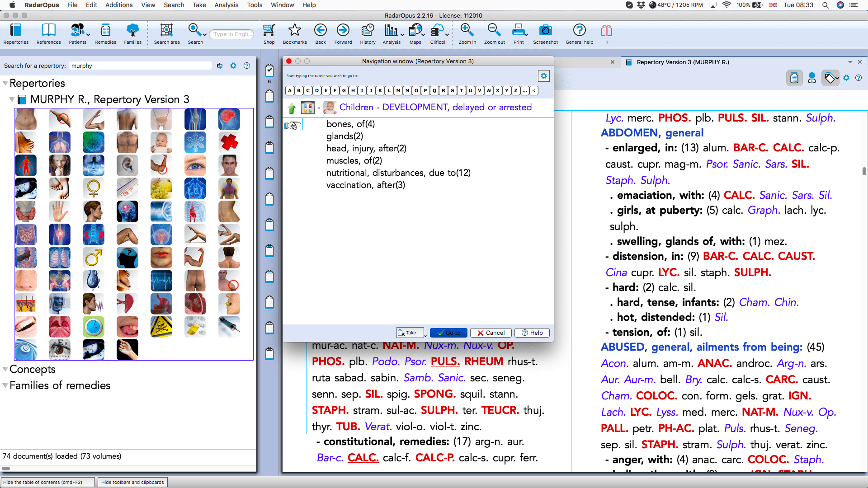This screenshot has height=488, width=868.
Task: Click the refresh icon next to repertory search
Action: click(220, 66)
